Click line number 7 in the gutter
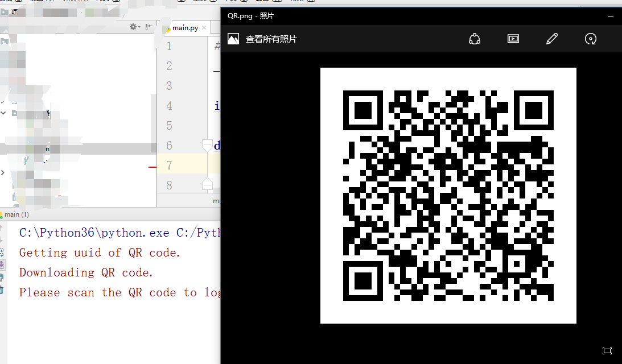 170,165
